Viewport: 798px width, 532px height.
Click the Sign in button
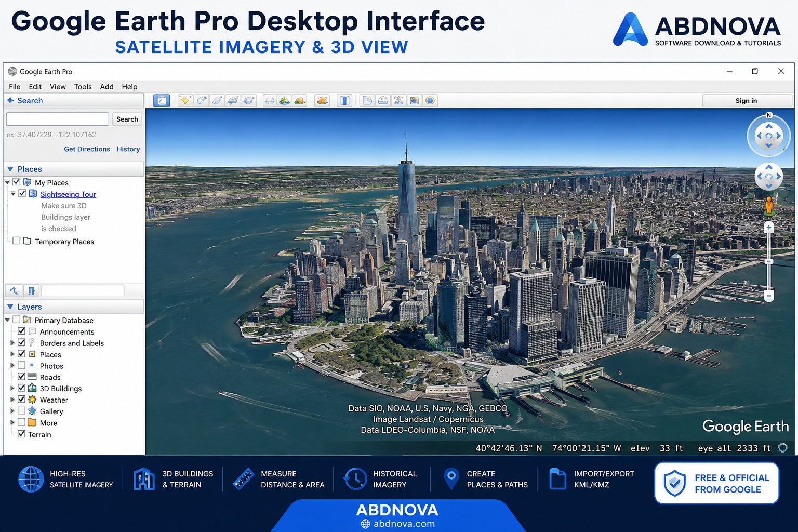tap(747, 101)
